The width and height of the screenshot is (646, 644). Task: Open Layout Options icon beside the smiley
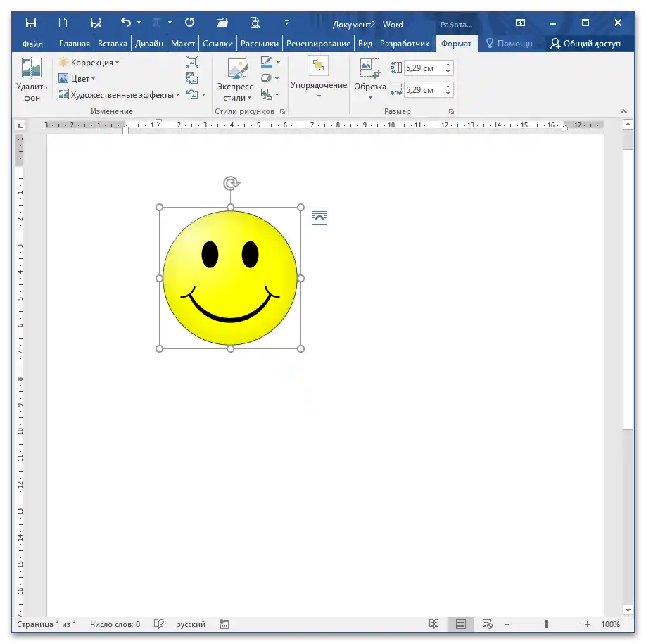coord(319,217)
